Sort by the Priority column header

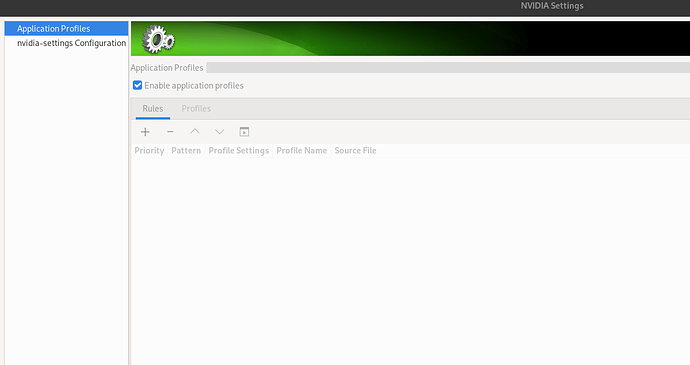[149, 151]
